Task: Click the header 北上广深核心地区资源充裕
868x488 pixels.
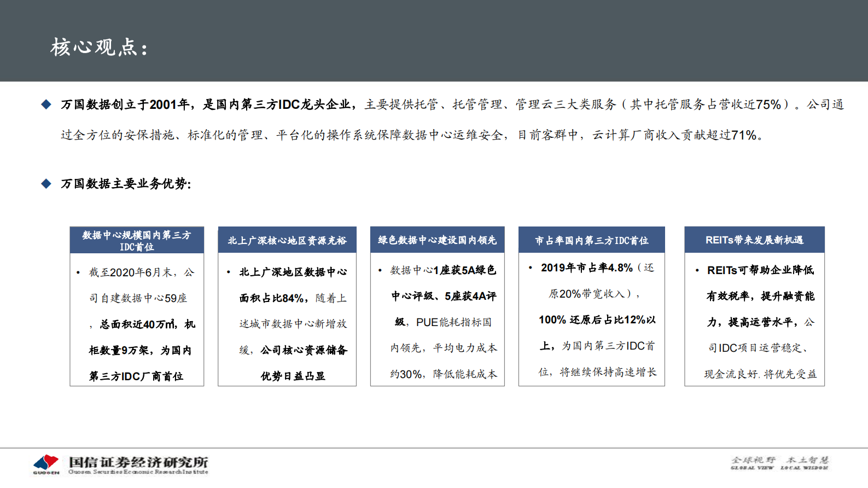Action: [x=287, y=240]
